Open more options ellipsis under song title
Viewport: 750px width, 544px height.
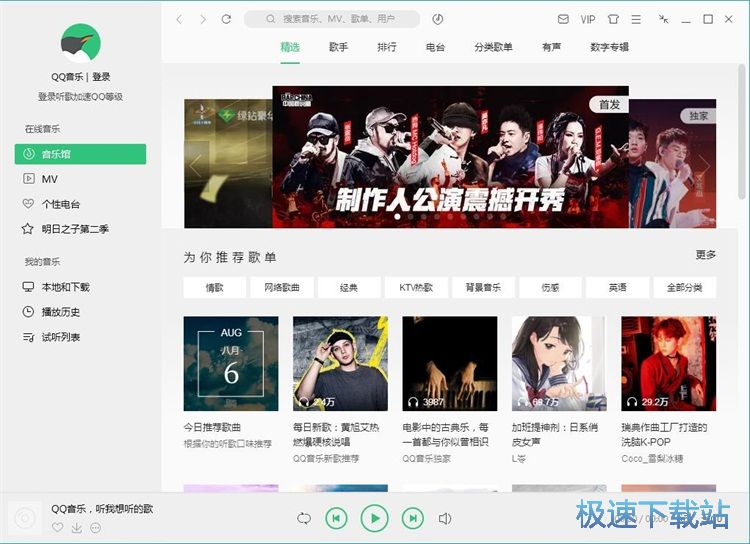point(96,528)
